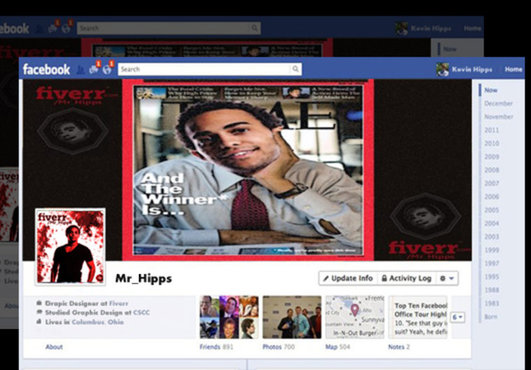
Task: Click Photos 700 label
Action: coord(278,347)
